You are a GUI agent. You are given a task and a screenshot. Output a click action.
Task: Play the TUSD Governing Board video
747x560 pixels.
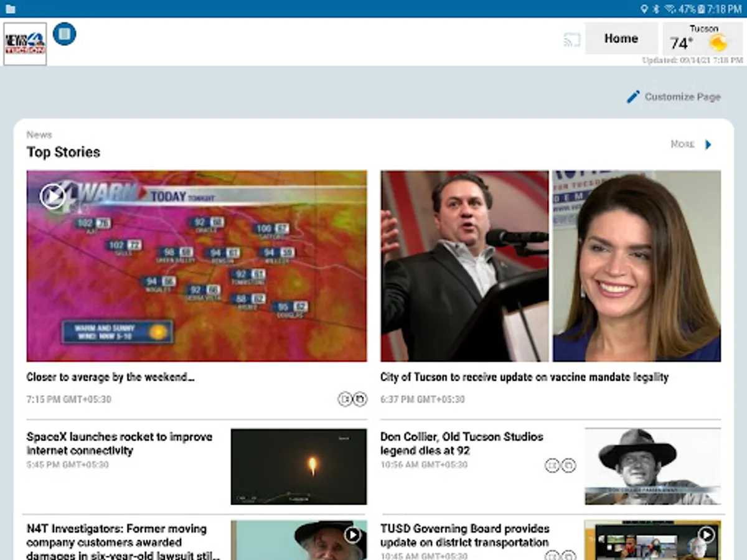point(706,534)
